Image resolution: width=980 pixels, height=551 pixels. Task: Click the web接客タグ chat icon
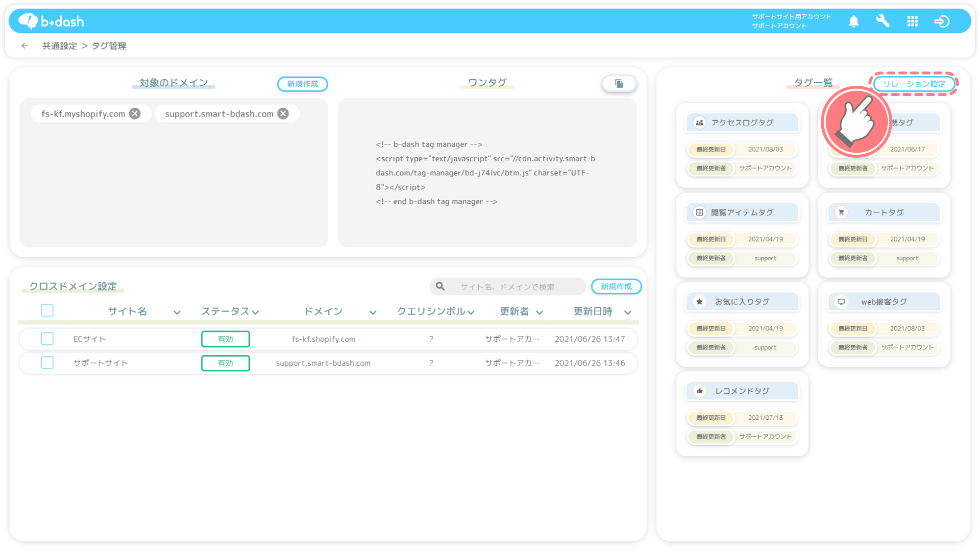click(841, 302)
